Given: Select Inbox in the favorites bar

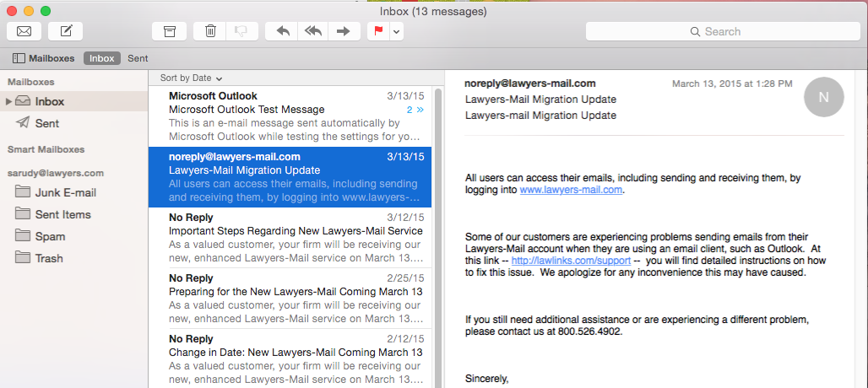Looking at the screenshot, I should click(101, 58).
